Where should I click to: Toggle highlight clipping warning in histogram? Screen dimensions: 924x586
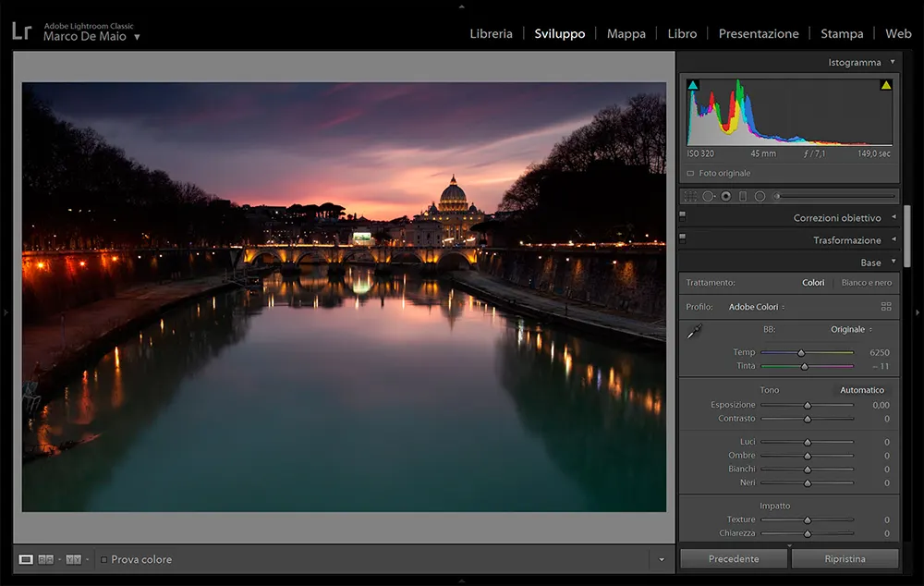point(884,83)
